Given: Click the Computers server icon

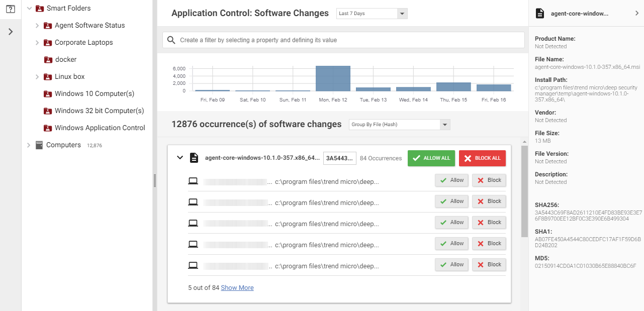Looking at the screenshot, I should (x=39, y=145).
